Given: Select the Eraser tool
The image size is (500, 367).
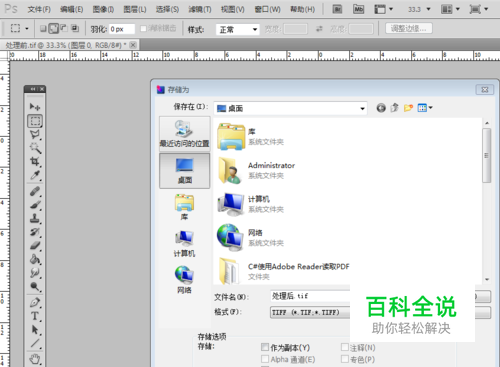Looking at the screenshot, I should [x=35, y=246].
